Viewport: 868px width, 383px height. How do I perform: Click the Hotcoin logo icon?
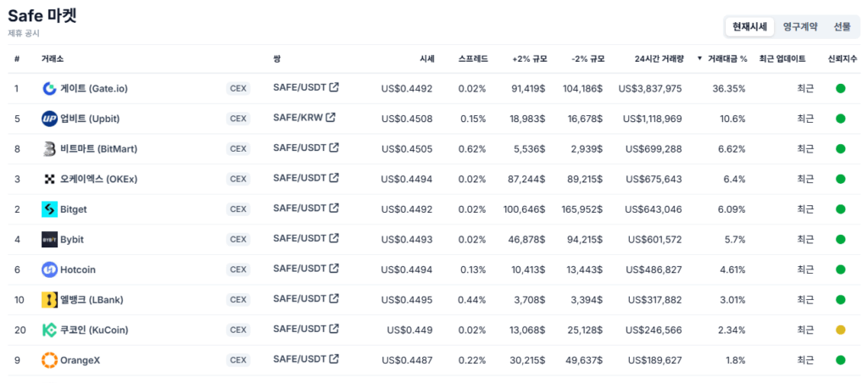click(49, 269)
